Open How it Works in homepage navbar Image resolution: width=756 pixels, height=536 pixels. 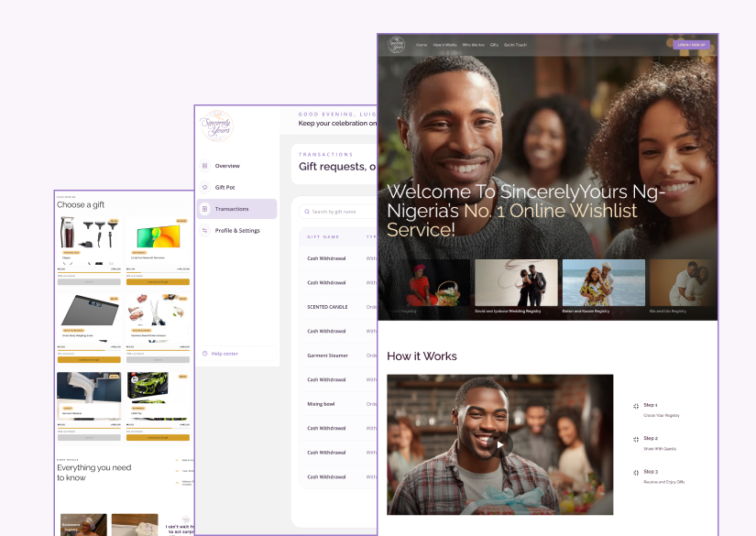point(444,45)
